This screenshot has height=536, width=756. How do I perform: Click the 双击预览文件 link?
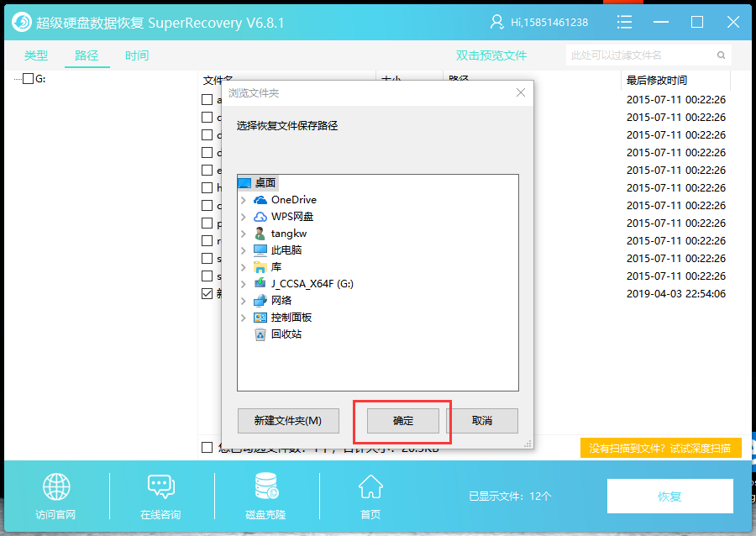pyautogui.click(x=491, y=55)
